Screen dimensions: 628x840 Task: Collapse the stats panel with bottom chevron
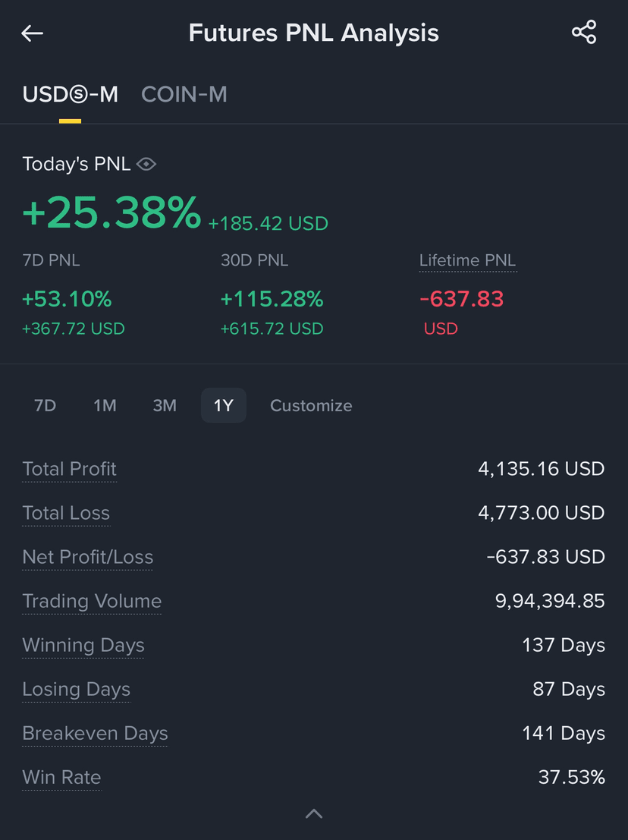click(x=314, y=813)
